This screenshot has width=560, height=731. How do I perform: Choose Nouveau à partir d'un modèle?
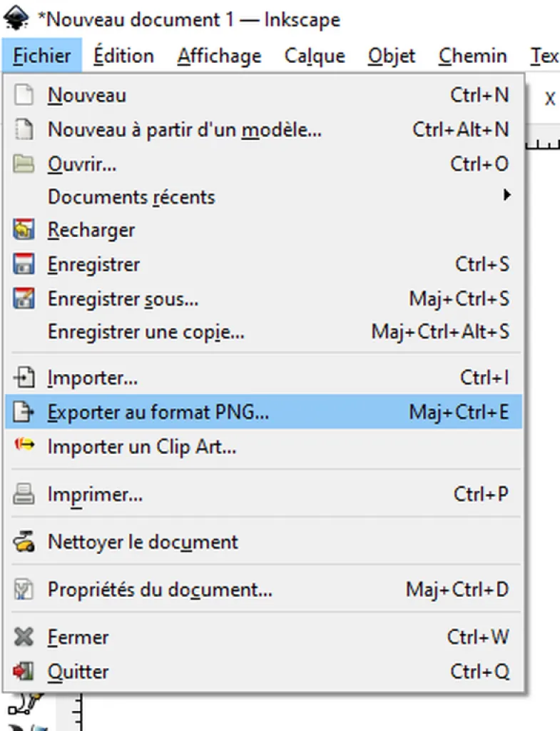(x=264, y=130)
